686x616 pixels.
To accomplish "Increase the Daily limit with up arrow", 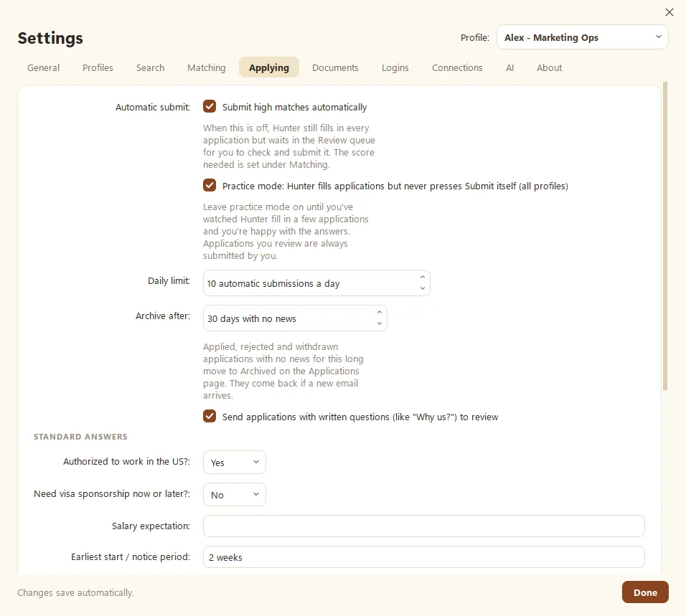I will pyautogui.click(x=422, y=278).
